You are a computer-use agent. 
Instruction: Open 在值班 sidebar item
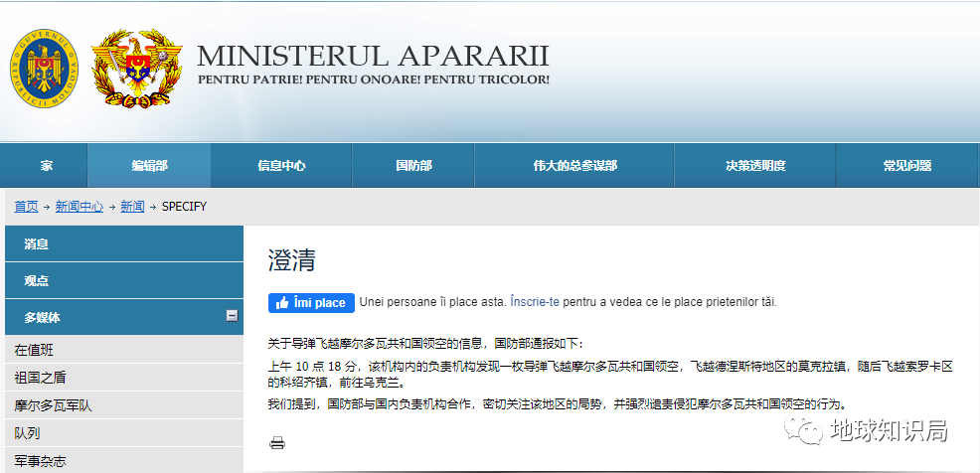tap(124, 350)
